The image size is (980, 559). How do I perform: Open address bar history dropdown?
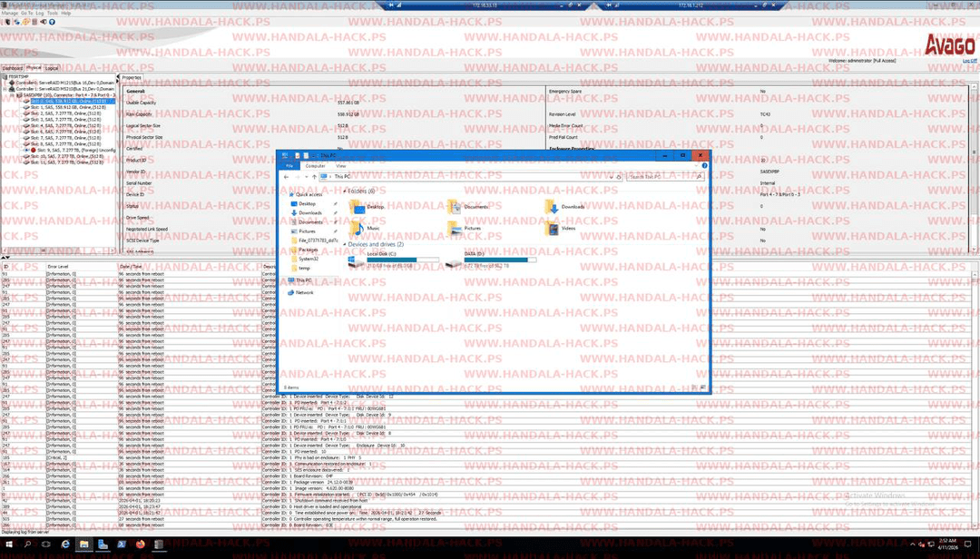point(611,177)
